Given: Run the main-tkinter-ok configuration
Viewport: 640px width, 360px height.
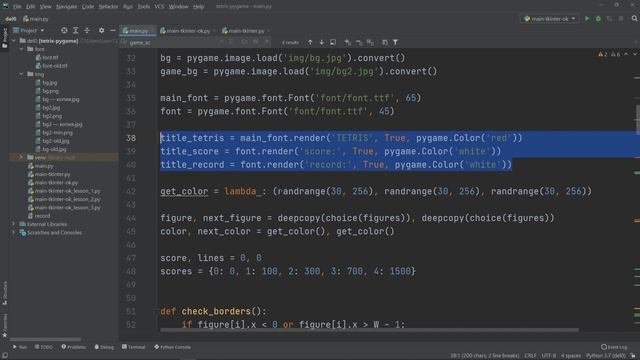Looking at the screenshot, I should tap(587, 19).
